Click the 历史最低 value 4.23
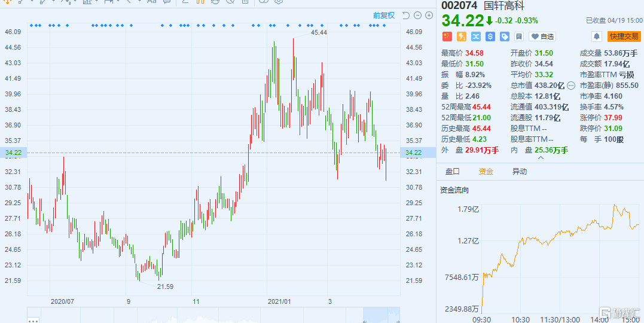Viewport: 644px width, 323px height. pyautogui.click(x=479, y=139)
